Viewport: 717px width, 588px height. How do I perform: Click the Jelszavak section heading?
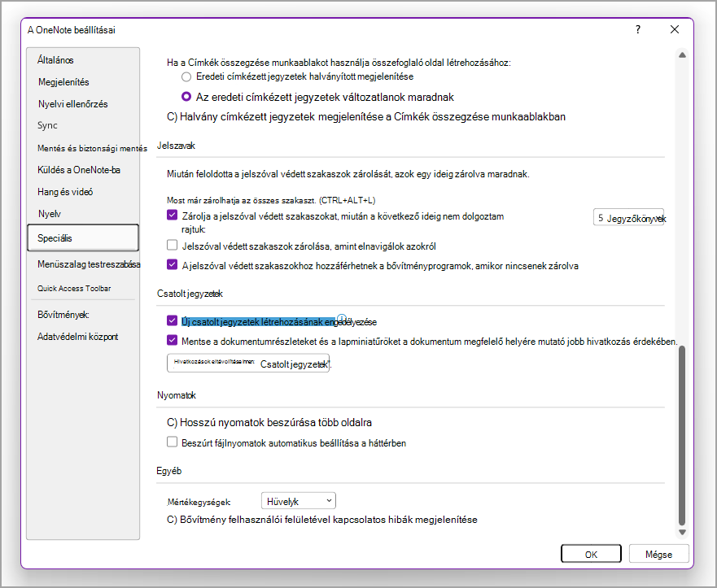click(x=176, y=146)
